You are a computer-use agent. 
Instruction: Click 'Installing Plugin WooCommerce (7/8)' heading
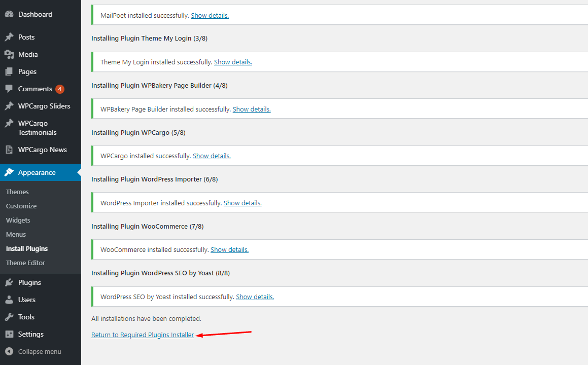pyautogui.click(x=147, y=226)
